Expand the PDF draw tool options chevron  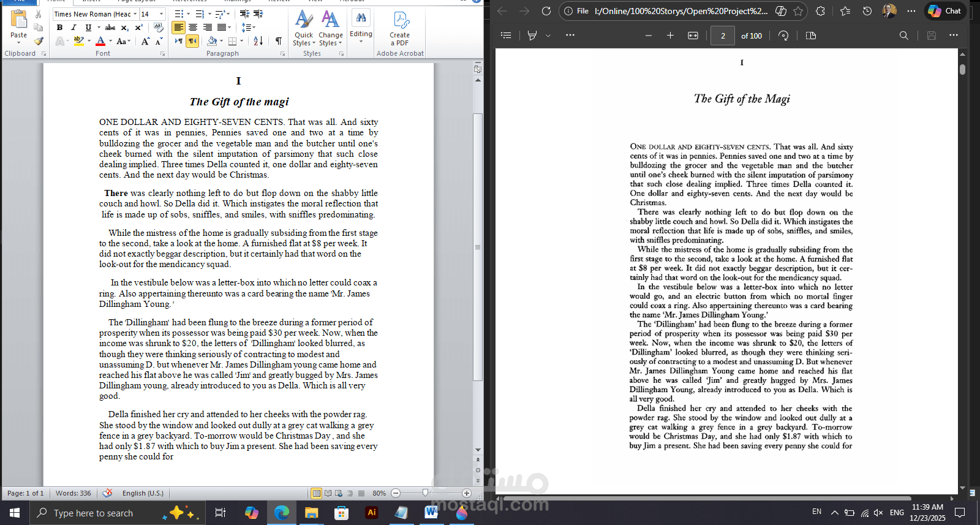point(548,36)
